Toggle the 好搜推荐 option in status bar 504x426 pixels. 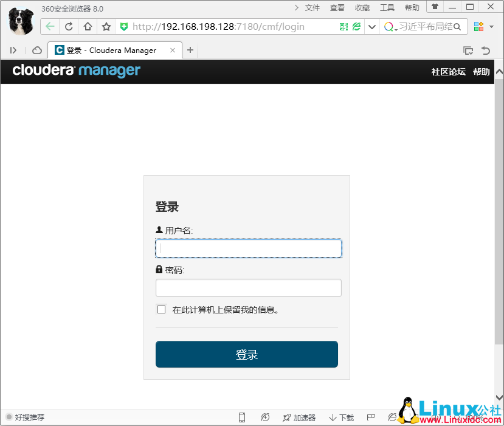click(x=24, y=417)
